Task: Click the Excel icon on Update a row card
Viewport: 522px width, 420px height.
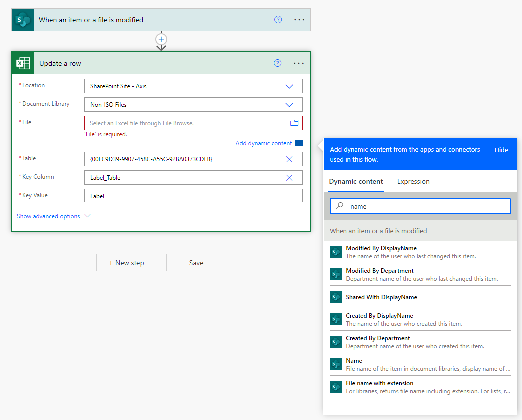Action: coord(22,63)
